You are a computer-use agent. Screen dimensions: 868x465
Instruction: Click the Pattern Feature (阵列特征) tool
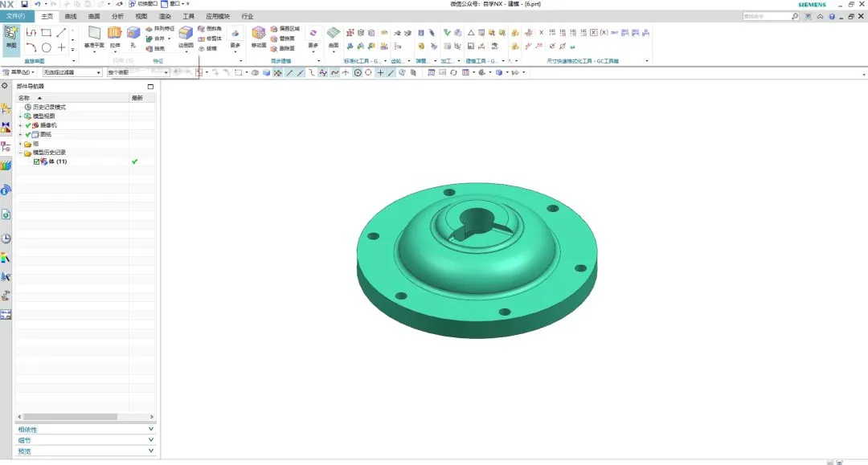pyautogui.click(x=161, y=29)
